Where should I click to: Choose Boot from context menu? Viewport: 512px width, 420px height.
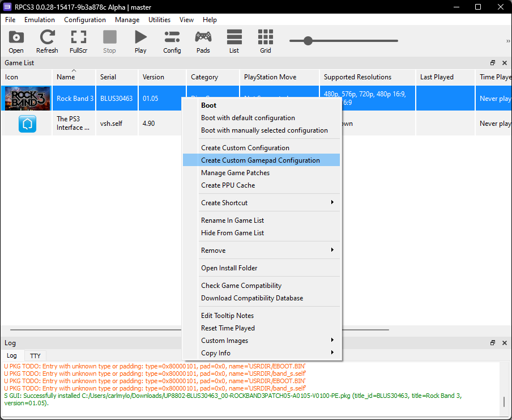point(261,105)
